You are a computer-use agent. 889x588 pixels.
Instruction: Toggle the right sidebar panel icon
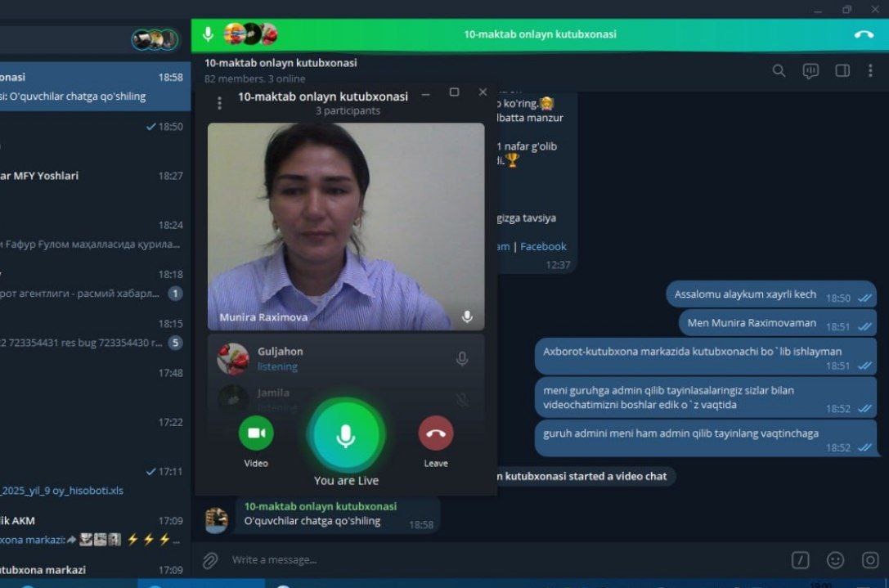coord(842,71)
